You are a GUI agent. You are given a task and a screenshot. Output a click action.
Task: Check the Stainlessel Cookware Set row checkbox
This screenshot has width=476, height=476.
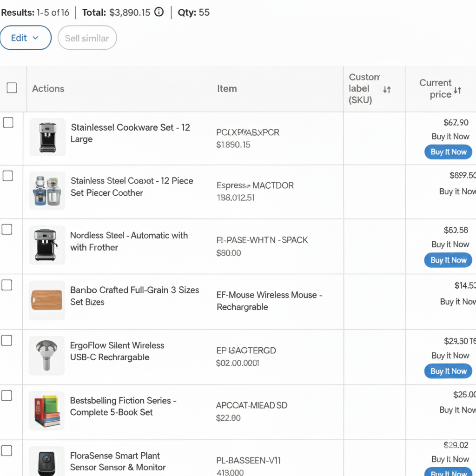pyautogui.click(x=8, y=122)
